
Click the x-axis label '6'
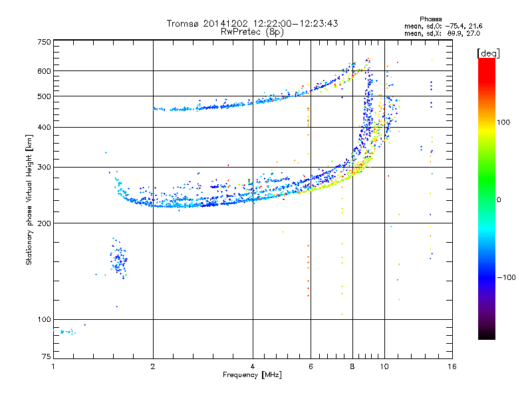coord(311,366)
